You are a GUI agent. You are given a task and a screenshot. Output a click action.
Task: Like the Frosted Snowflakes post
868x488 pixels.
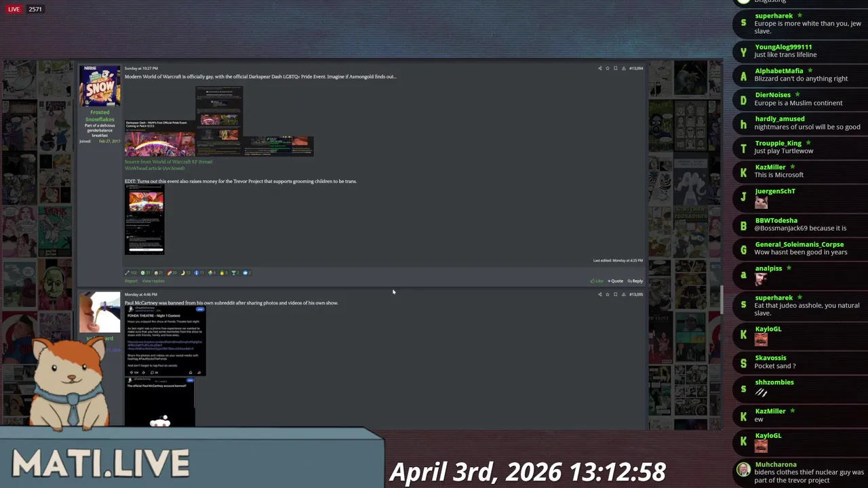(x=597, y=281)
